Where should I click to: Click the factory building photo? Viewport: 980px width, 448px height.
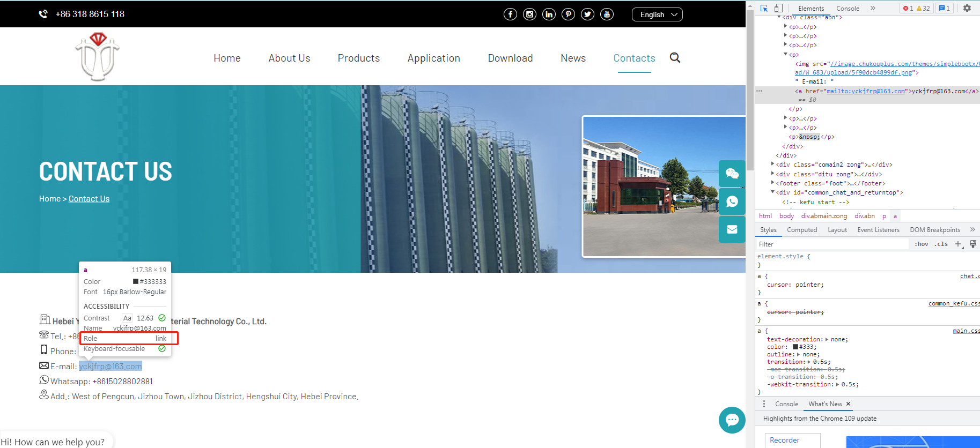[x=664, y=186]
